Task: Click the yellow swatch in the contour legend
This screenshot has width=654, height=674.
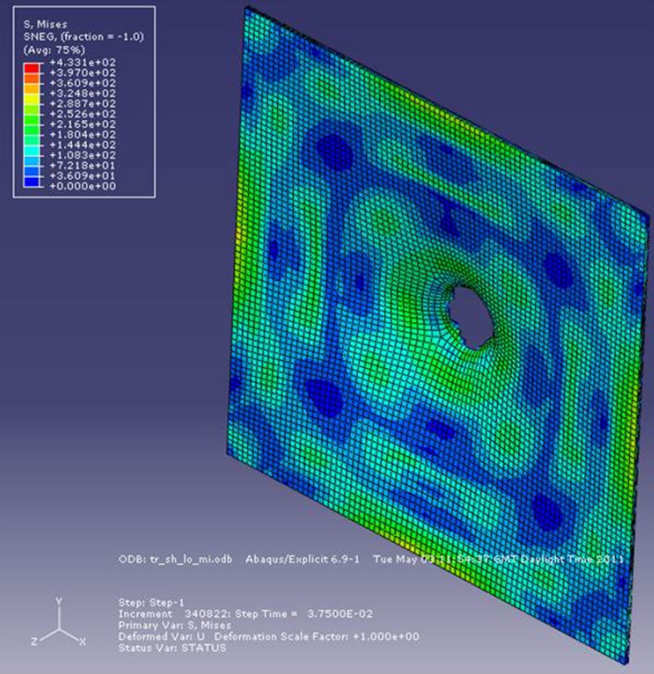Action: coord(30,96)
